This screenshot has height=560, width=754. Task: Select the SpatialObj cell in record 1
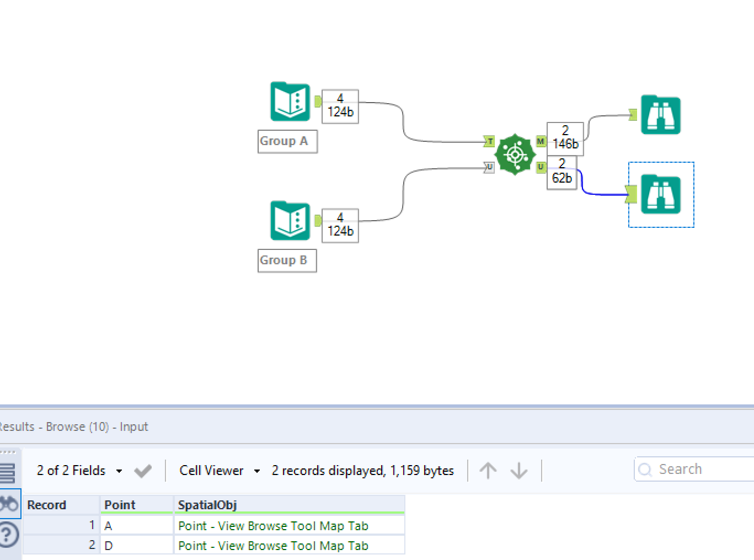point(290,525)
